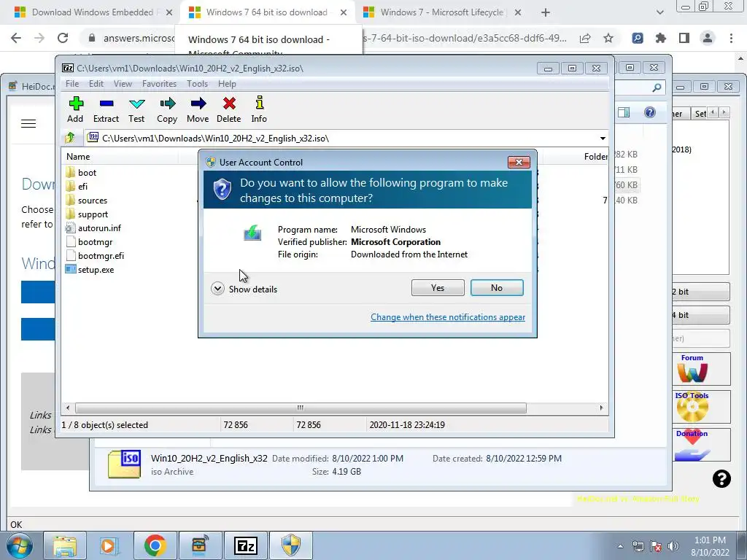
Task: Toggle Chrome side panel icon
Action: [x=684, y=38]
